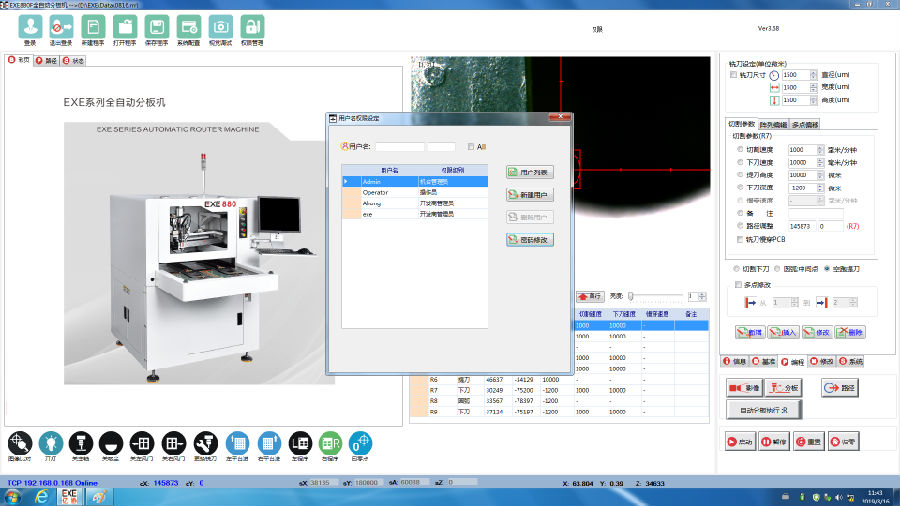
Task: Switch to the System tab in right panel
Action: [850, 362]
